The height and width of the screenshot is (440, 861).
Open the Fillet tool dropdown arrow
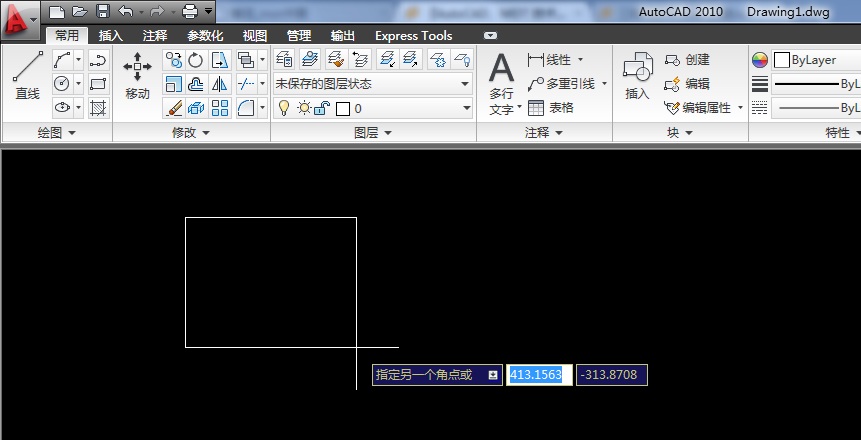click(262, 108)
